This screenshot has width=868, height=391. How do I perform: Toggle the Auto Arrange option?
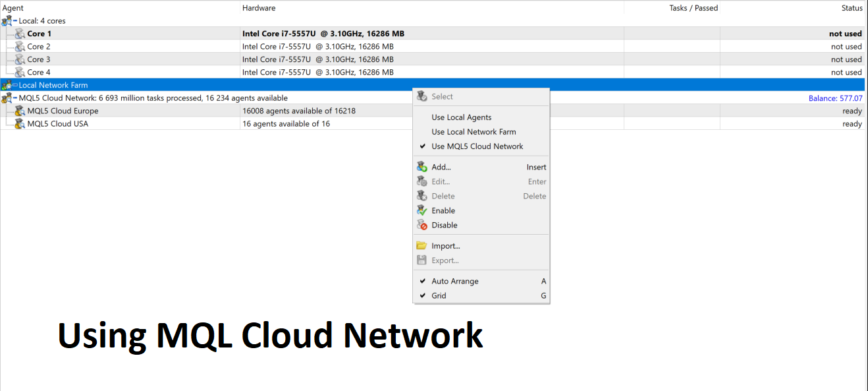[481, 281]
